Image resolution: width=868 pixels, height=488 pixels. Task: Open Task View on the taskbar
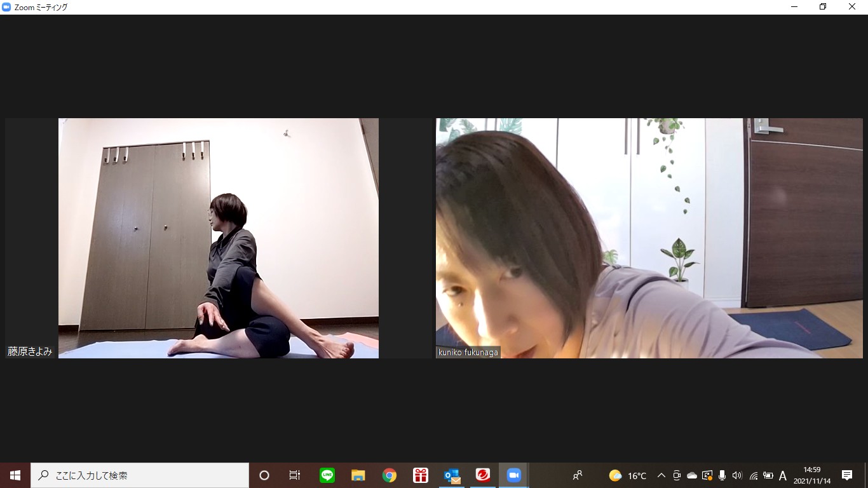coord(295,475)
